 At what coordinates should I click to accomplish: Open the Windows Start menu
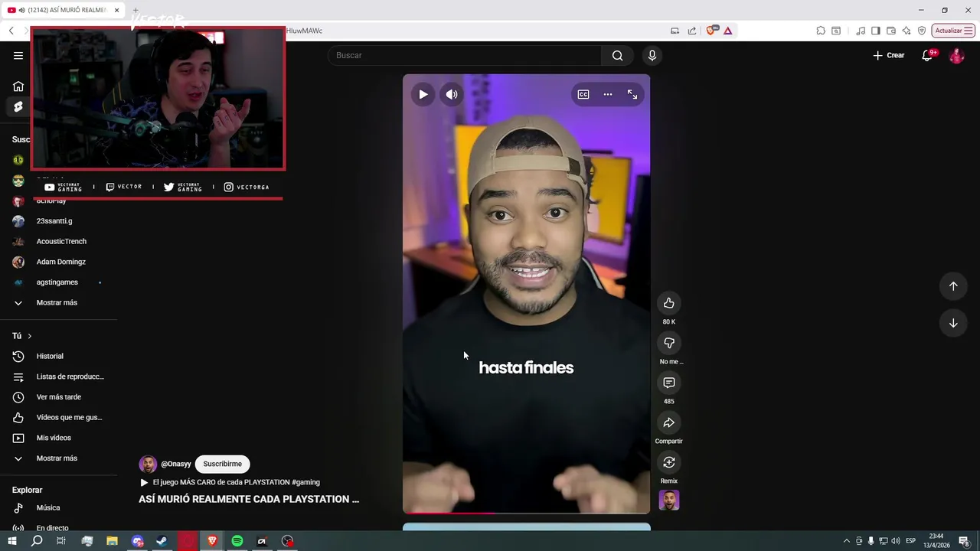point(12,541)
